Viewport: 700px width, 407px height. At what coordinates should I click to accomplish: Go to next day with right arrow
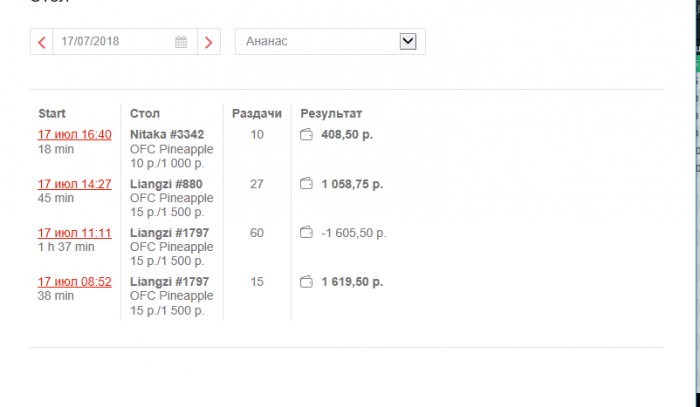pos(208,42)
